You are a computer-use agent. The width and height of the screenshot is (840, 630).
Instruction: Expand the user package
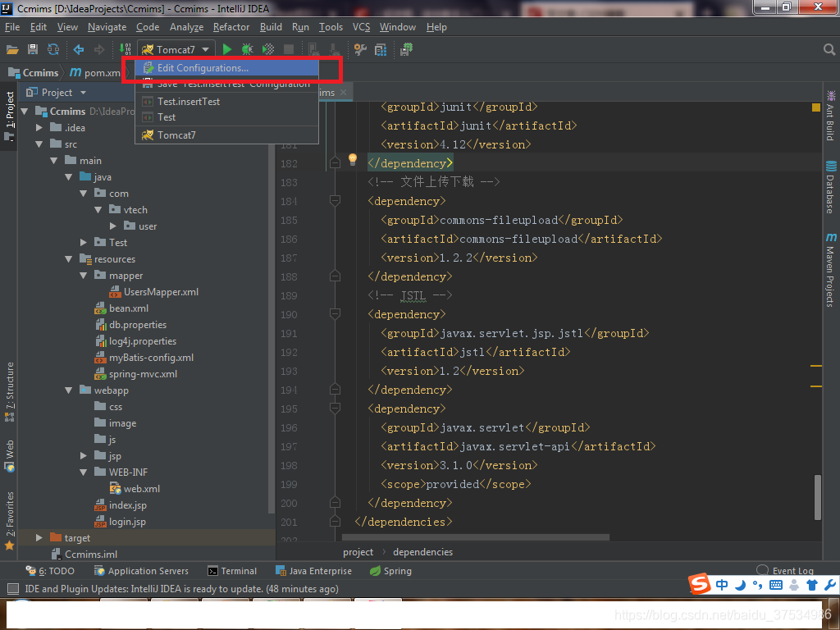click(112, 226)
